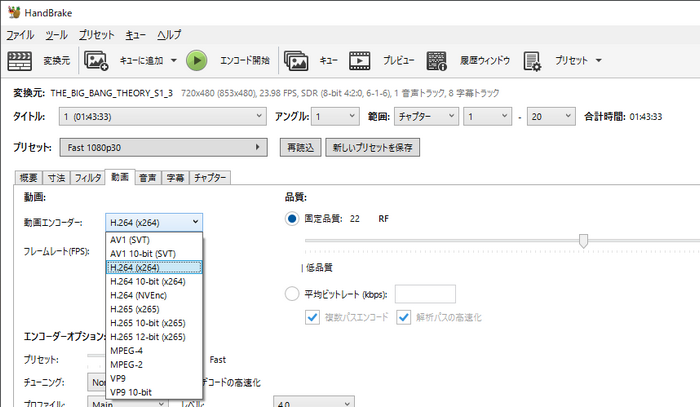The width and height of the screenshot is (700, 407).
Task: Click the エンコード開始 toolbar label
Action: click(x=245, y=61)
